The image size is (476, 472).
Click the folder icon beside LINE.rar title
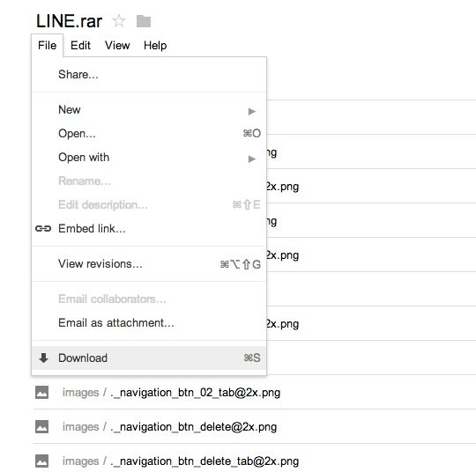click(x=144, y=21)
